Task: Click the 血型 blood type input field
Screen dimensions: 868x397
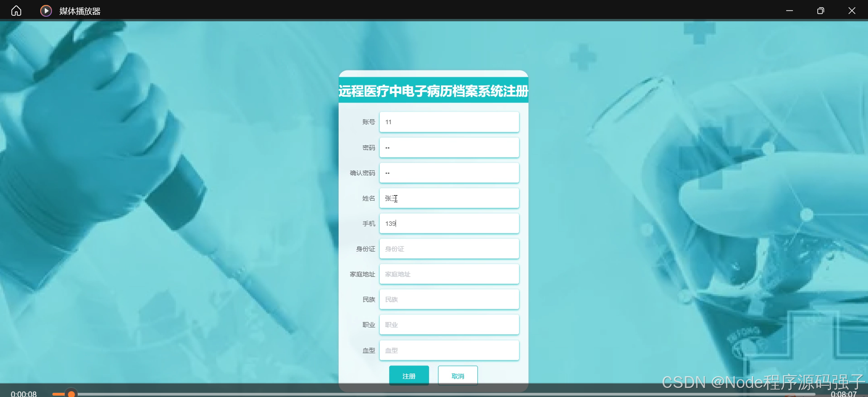Action: tap(449, 350)
